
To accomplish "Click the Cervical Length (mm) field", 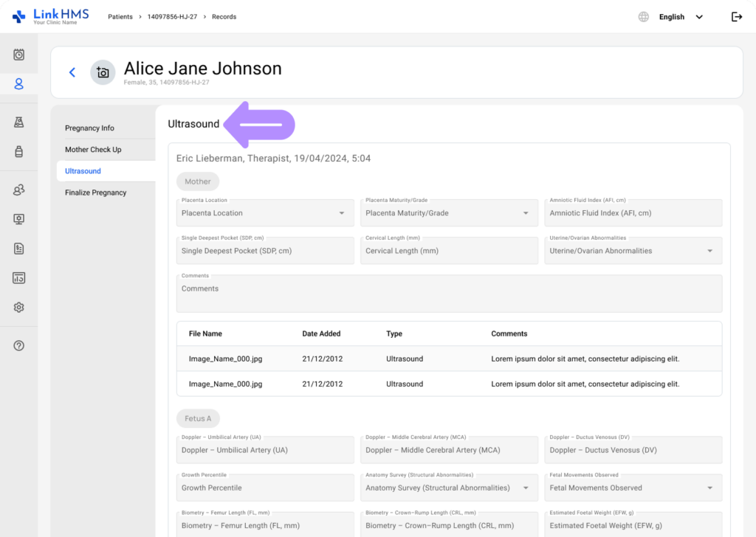I will pos(449,251).
